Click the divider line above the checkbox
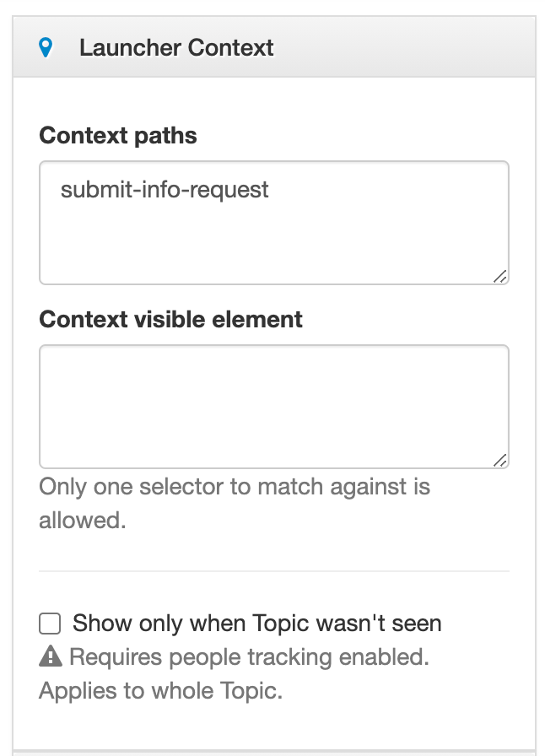 tap(274, 571)
